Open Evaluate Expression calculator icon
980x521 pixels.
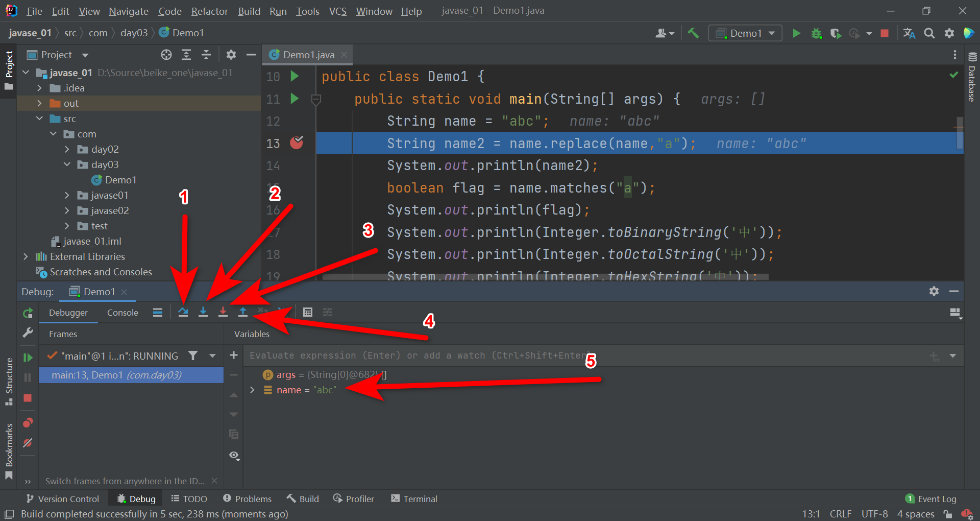(308, 312)
